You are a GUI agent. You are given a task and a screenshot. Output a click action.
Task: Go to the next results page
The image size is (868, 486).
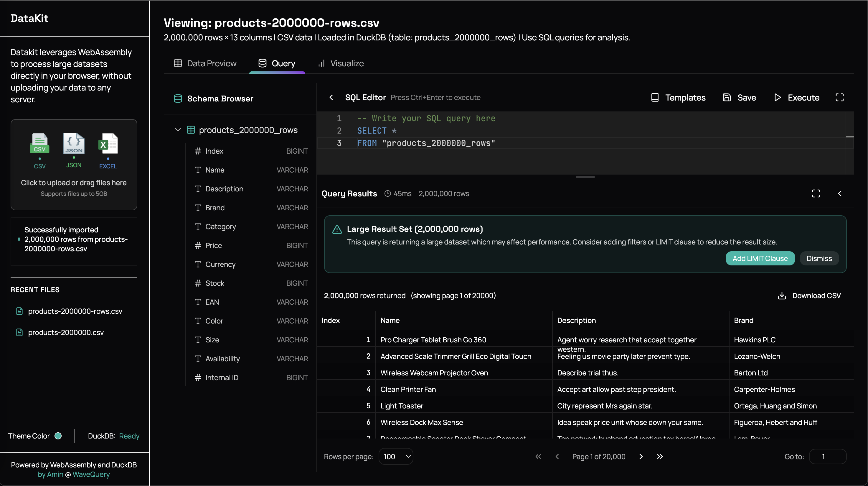(641, 457)
